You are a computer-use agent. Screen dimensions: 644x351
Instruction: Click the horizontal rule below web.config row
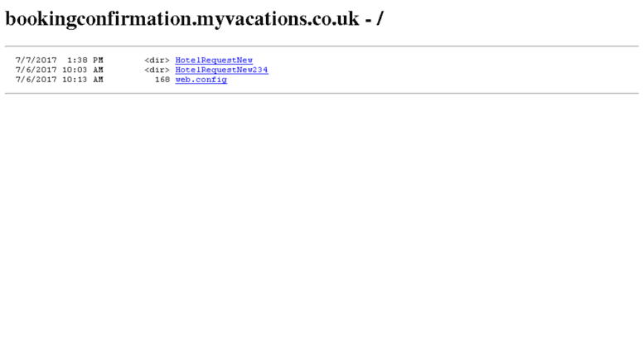tap(322, 93)
